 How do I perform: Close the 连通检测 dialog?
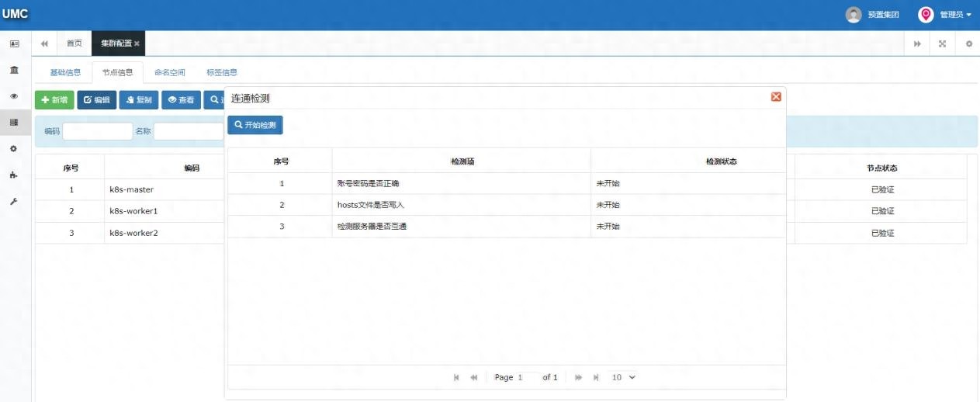[x=776, y=97]
